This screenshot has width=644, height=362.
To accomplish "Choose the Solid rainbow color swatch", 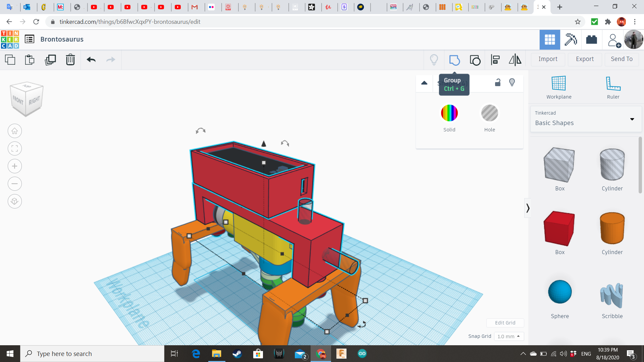I will (449, 113).
